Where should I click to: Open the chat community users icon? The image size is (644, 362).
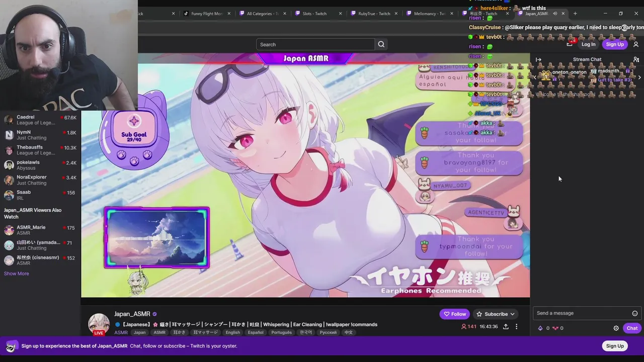point(636,59)
